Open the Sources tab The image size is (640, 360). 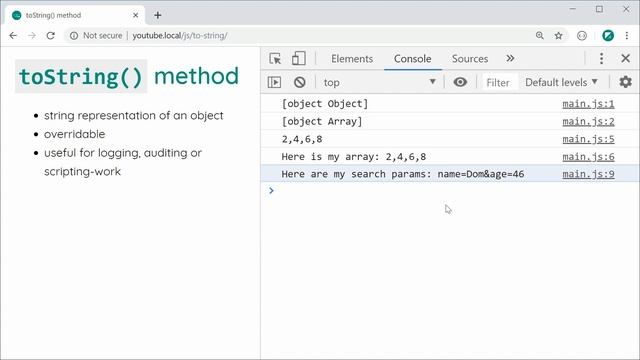[x=470, y=59]
